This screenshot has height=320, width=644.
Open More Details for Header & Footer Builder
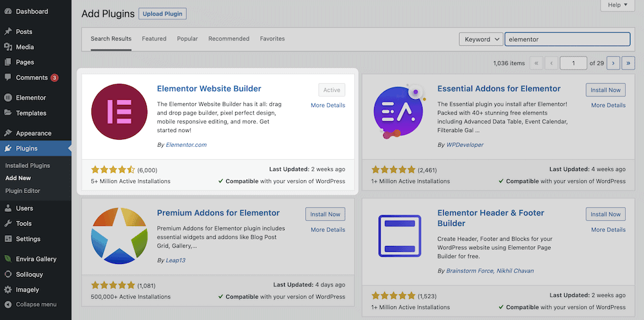609,230
